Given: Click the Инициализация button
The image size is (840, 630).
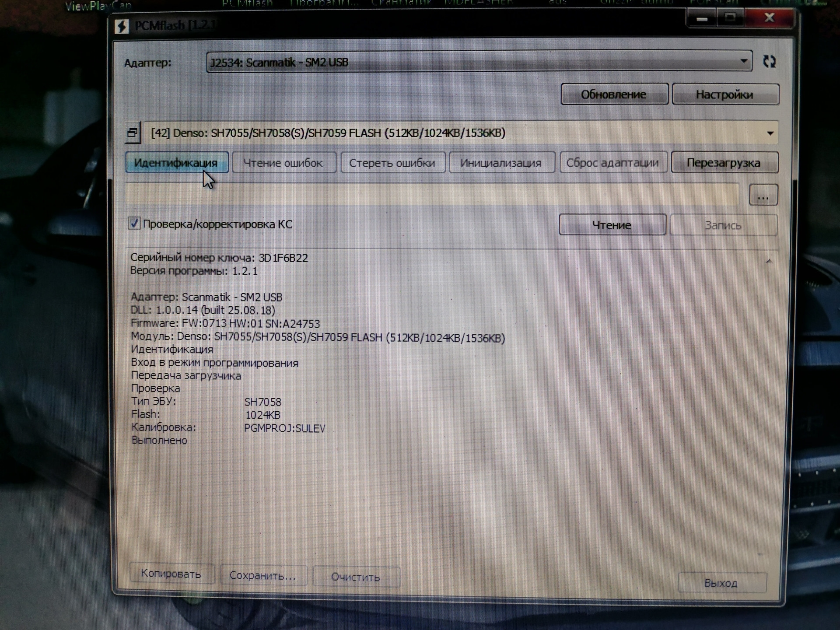Looking at the screenshot, I should (x=501, y=163).
